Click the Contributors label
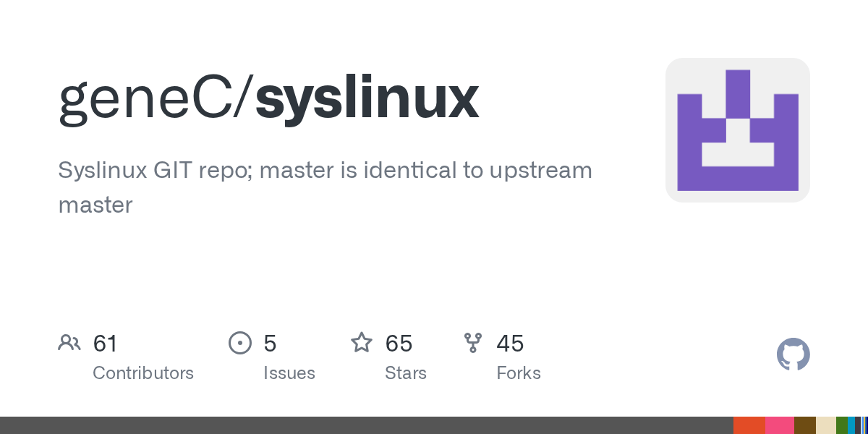The image size is (868, 434). (x=143, y=373)
